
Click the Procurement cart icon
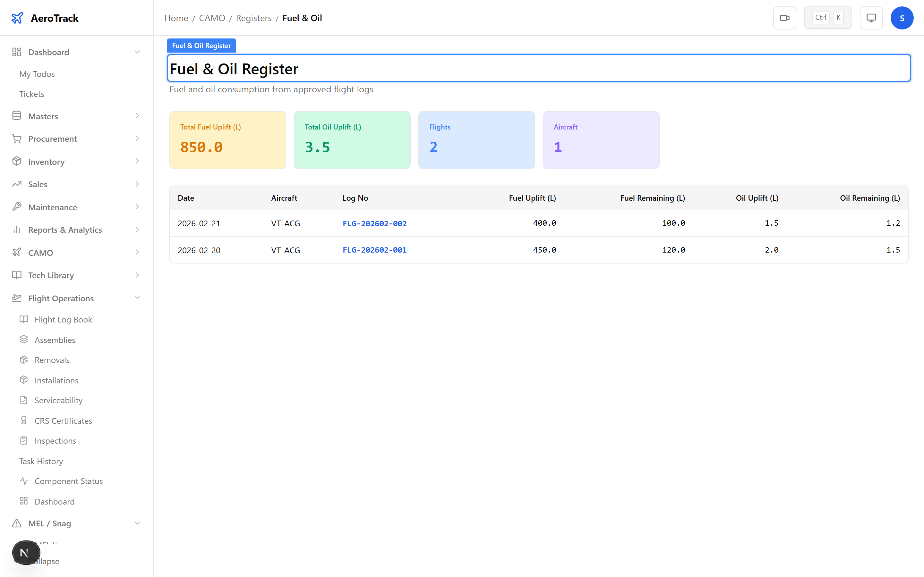(16, 138)
